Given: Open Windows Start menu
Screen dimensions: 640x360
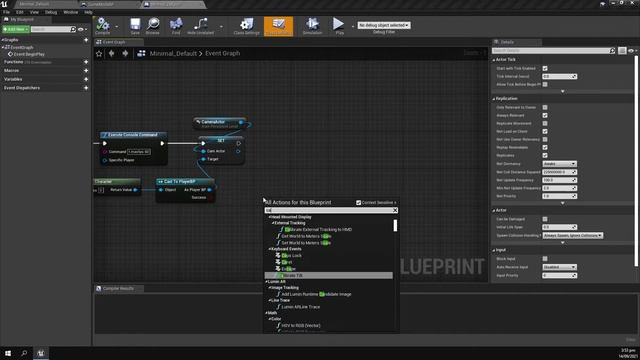Looking at the screenshot, I should click(x=8, y=353).
